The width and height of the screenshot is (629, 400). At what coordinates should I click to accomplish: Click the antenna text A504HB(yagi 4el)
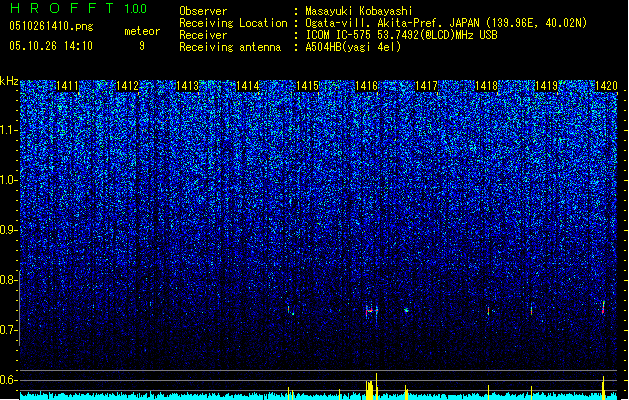(353, 47)
